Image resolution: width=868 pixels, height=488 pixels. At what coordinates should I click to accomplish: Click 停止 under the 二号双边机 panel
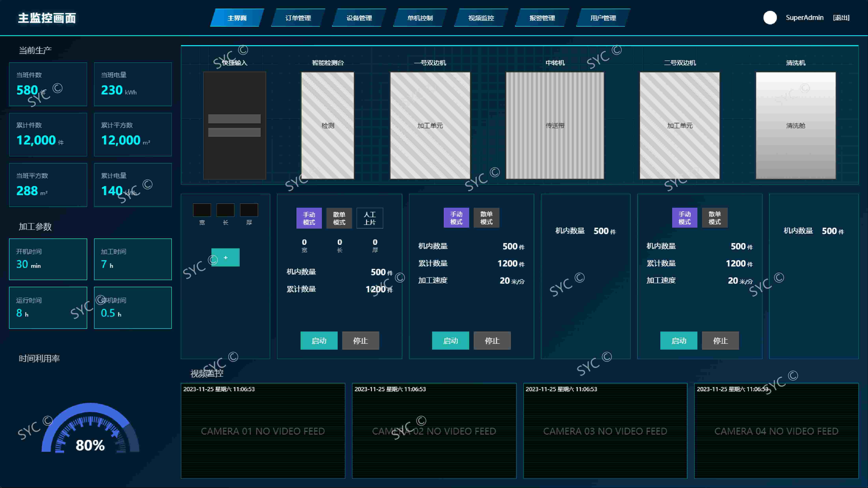coord(720,341)
